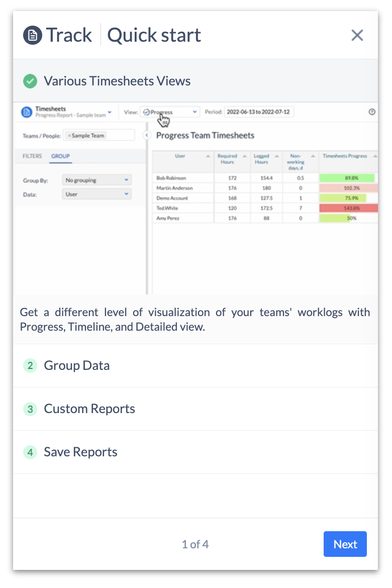This screenshot has width=392, height=588.
Task: Expand the Save Reports step
Action: point(80,452)
